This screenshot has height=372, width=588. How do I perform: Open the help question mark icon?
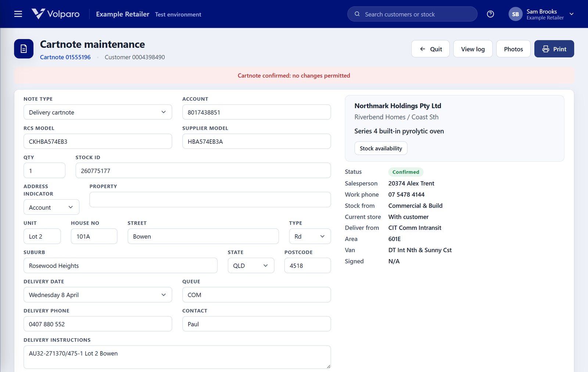(490, 14)
